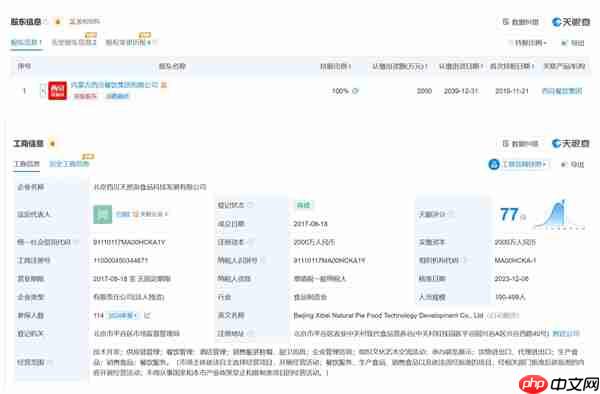Screen dimensions: 600x394
Task: Click the 2019-11-21 date cell
Action: point(512,91)
